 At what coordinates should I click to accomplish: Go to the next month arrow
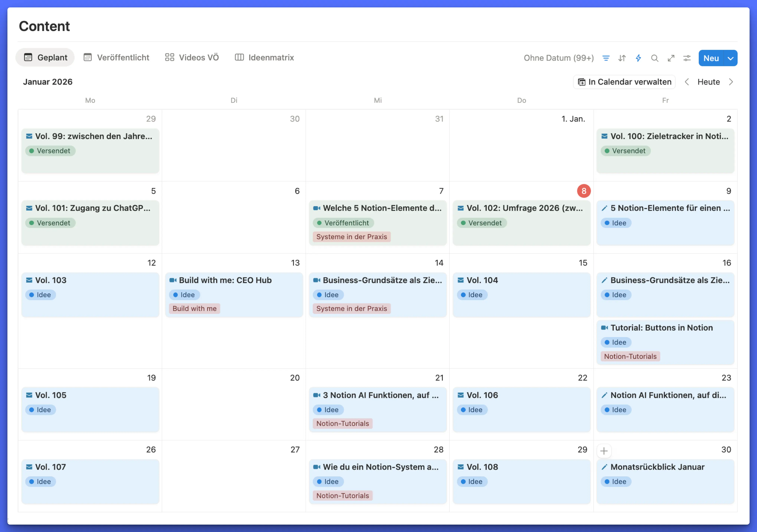point(731,82)
